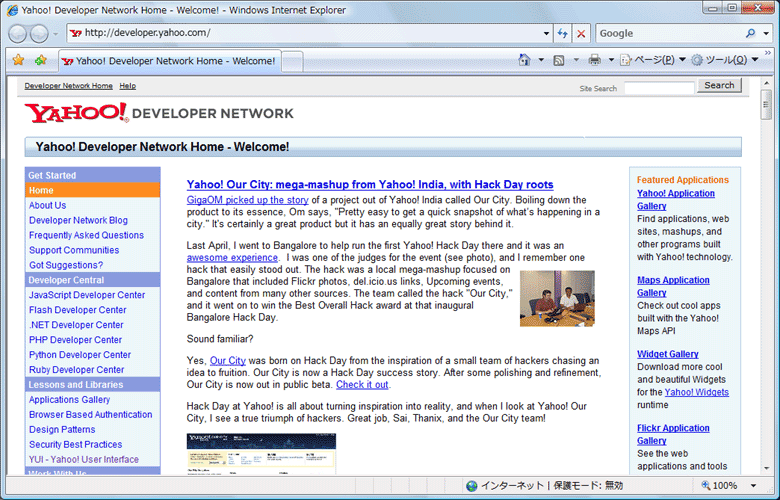Open Frequently Asked Questions sidebar link
This screenshot has height=500, width=780.
pyautogui.click(x=86, y=235)
